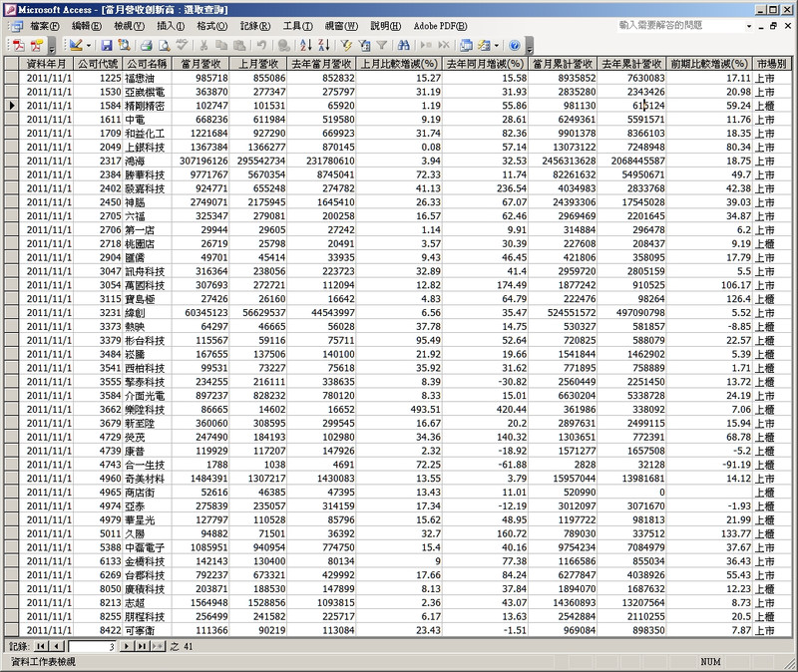Click the Convert to Adobe PDF icon
This screenshot has height=672, width=798.
tap(18, 45)
